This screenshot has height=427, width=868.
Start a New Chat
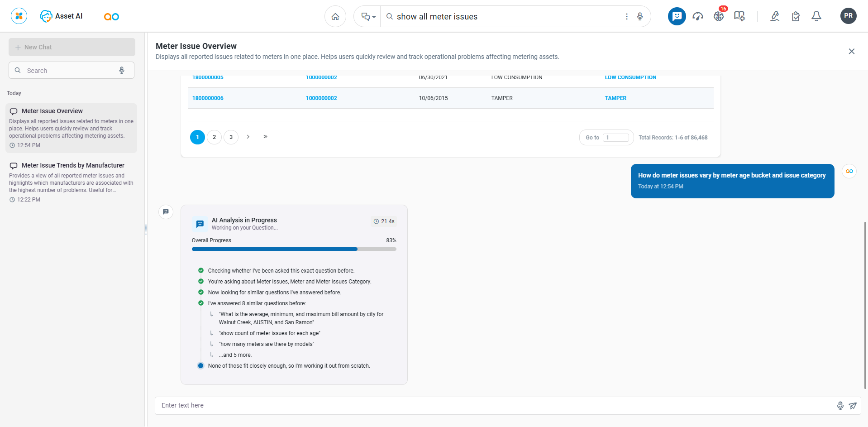tap(72, 47)
